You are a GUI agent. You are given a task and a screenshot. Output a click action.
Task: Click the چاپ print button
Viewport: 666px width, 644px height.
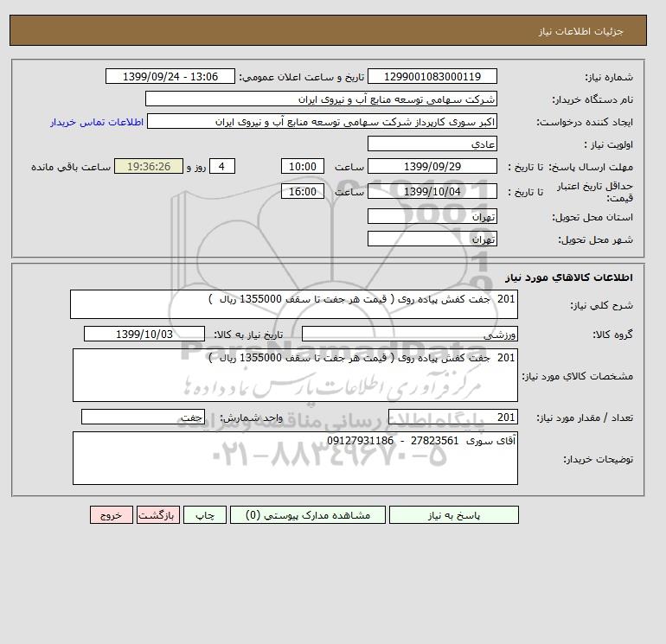205,515
